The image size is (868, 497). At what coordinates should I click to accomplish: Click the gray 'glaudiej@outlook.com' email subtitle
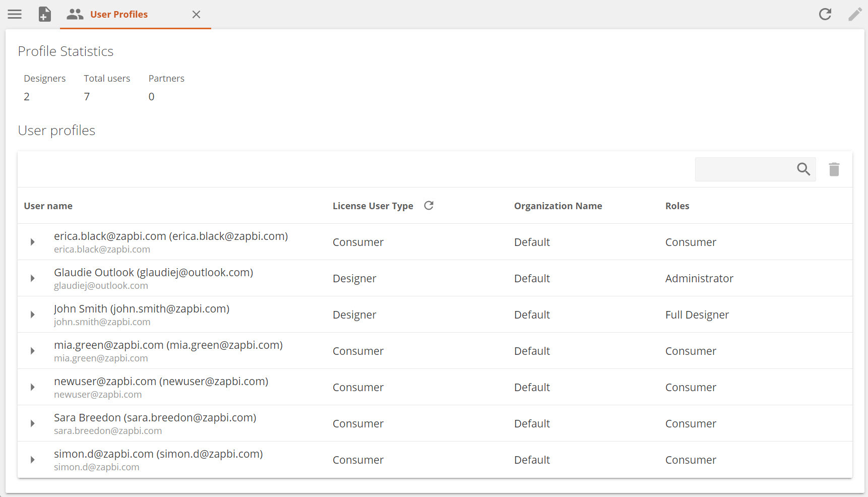tap(101, 285)
